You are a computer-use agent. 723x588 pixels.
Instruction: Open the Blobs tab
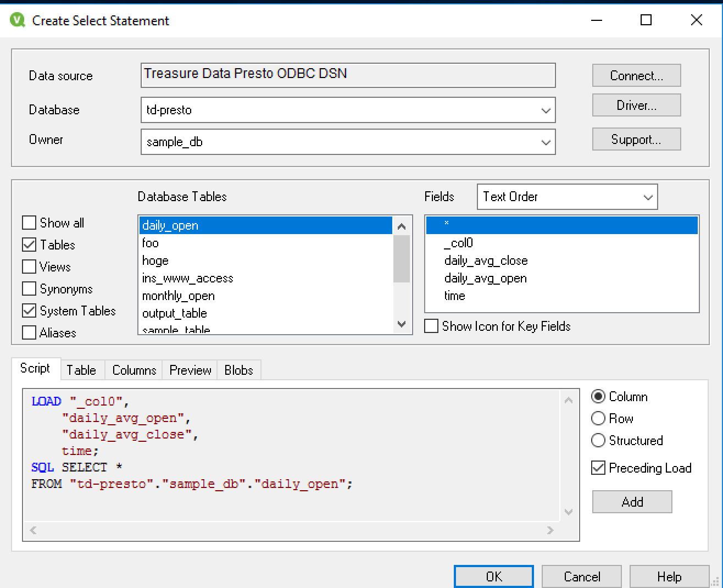238,370
